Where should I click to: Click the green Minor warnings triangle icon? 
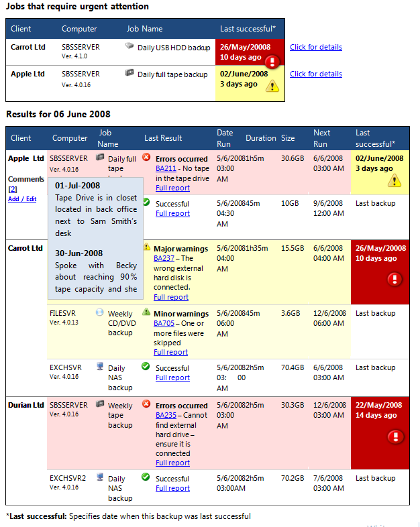click(146, 312)
